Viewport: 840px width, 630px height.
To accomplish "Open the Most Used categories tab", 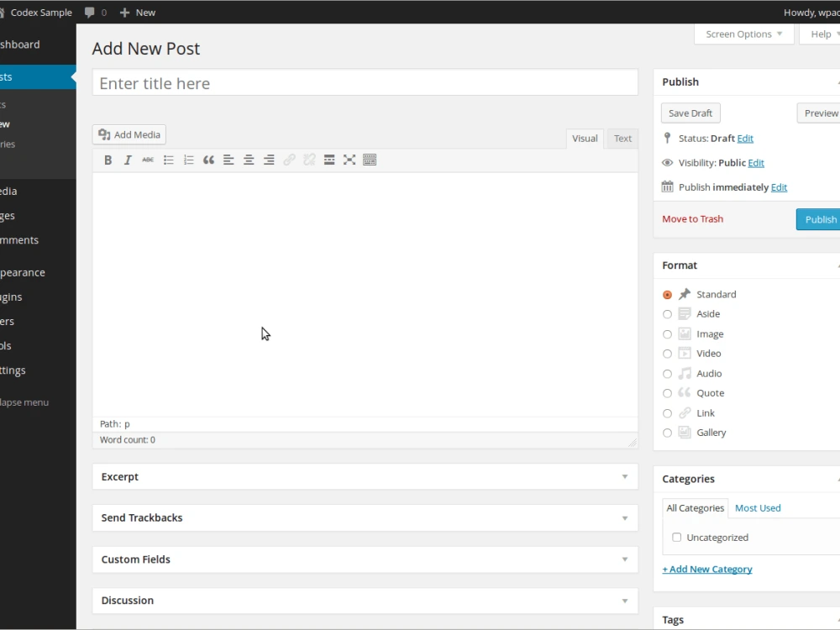I will [x=758, y=508].
